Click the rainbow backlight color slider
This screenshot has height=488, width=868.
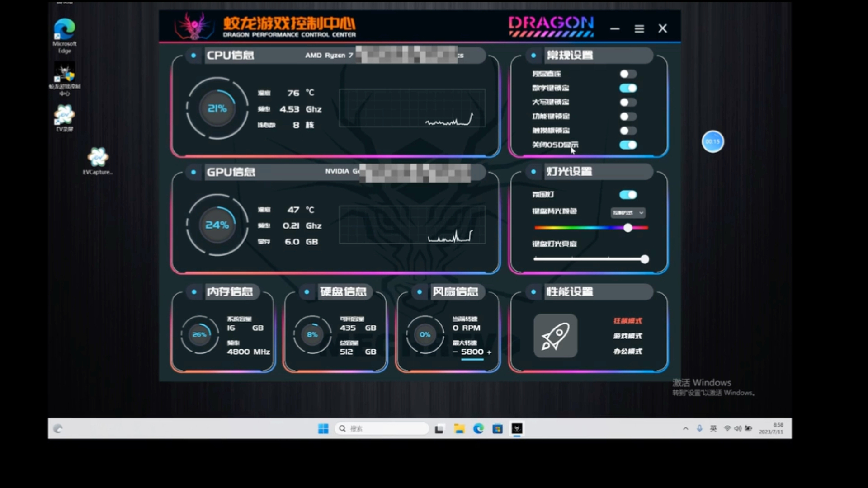tap(591, 228)
